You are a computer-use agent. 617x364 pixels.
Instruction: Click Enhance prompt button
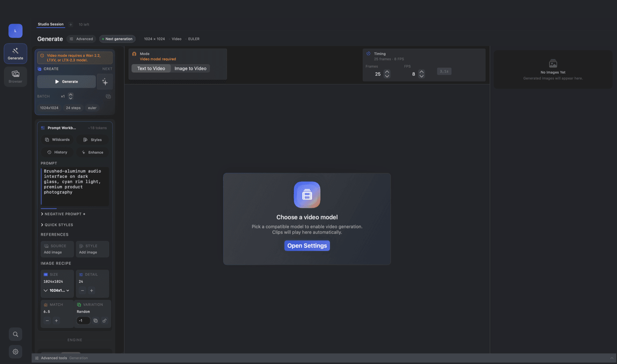(x=92, y=152)
